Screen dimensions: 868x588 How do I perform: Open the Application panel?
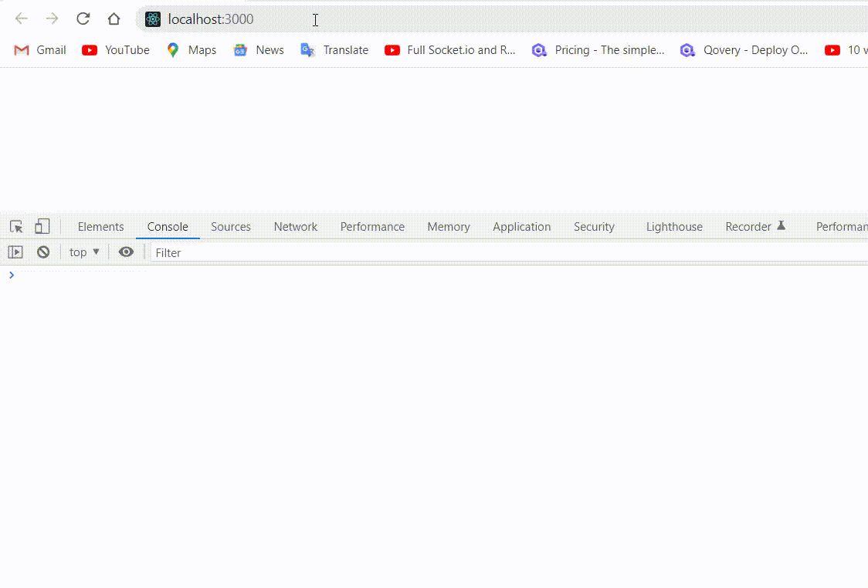tap(521, 226)
